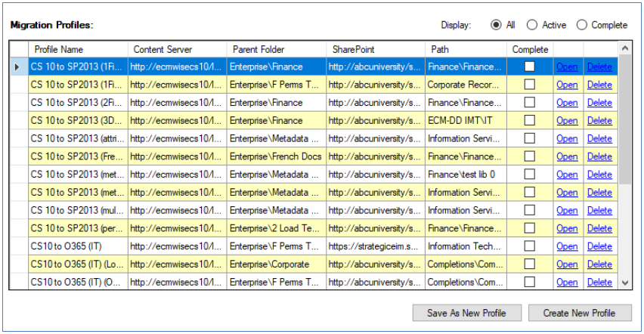This screenshot has width=644, height=334.
Task: Sort by Profile Name column header
Action: [79, 49]
